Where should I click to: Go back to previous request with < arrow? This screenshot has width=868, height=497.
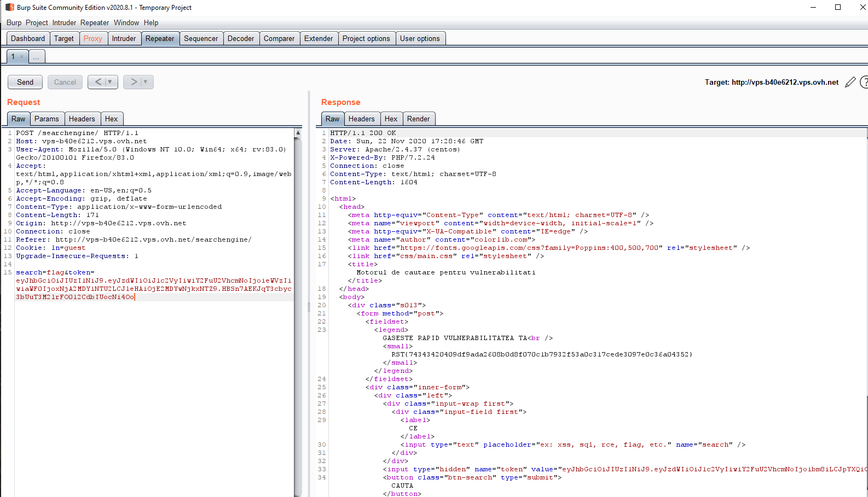[x=97, y=82]
